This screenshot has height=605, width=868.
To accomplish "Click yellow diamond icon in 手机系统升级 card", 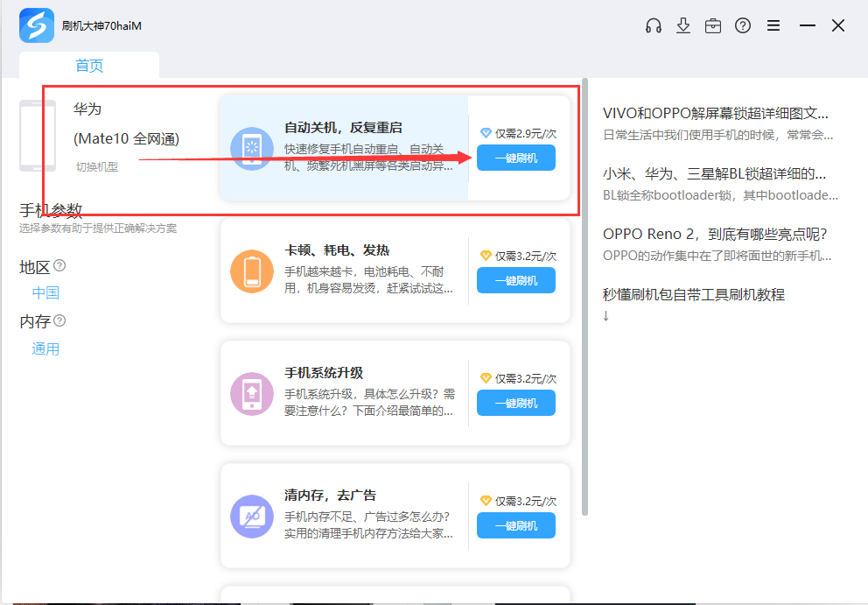I will click(x=486, y=378).
